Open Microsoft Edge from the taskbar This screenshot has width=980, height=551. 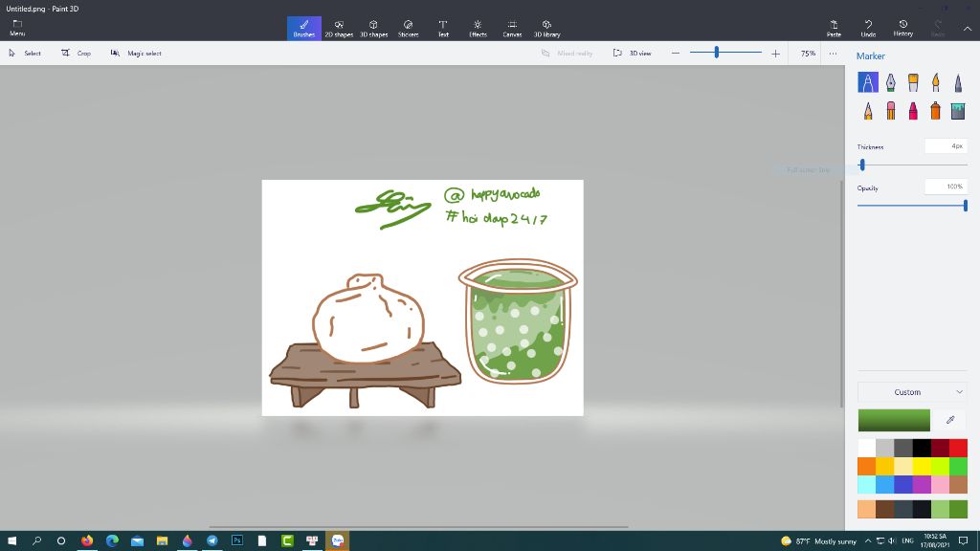(113, 540)
